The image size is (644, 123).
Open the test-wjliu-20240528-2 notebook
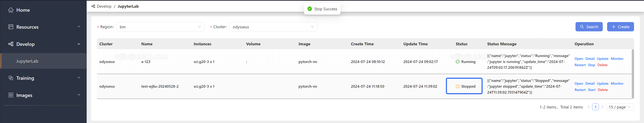tap(578, 83)
